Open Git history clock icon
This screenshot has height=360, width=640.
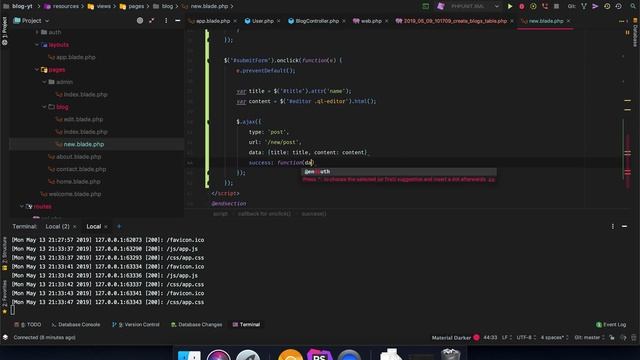[607, 6]
